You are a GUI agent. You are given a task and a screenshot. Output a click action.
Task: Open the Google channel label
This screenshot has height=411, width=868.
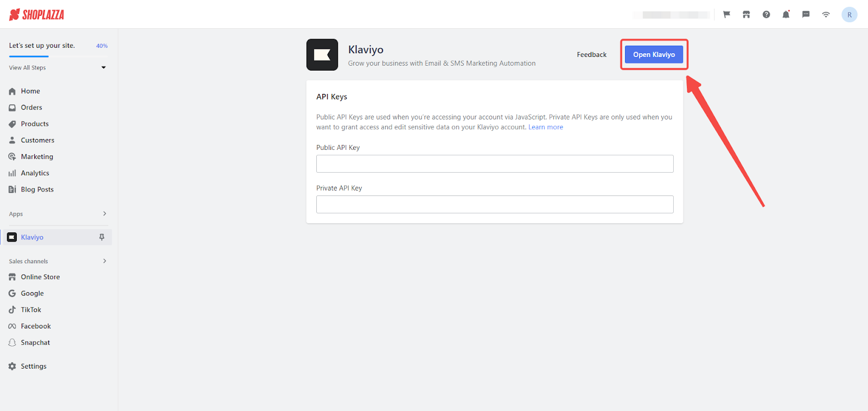click(33, 293)
